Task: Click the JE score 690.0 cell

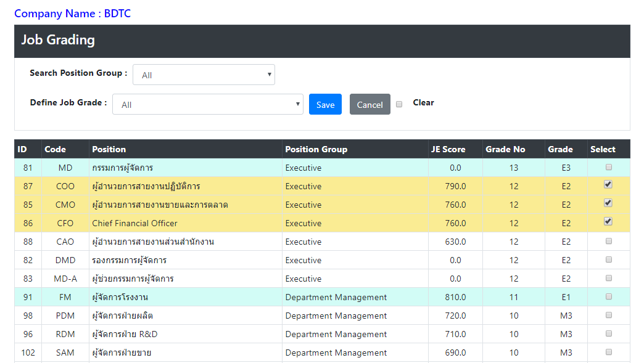Action: 455,353
